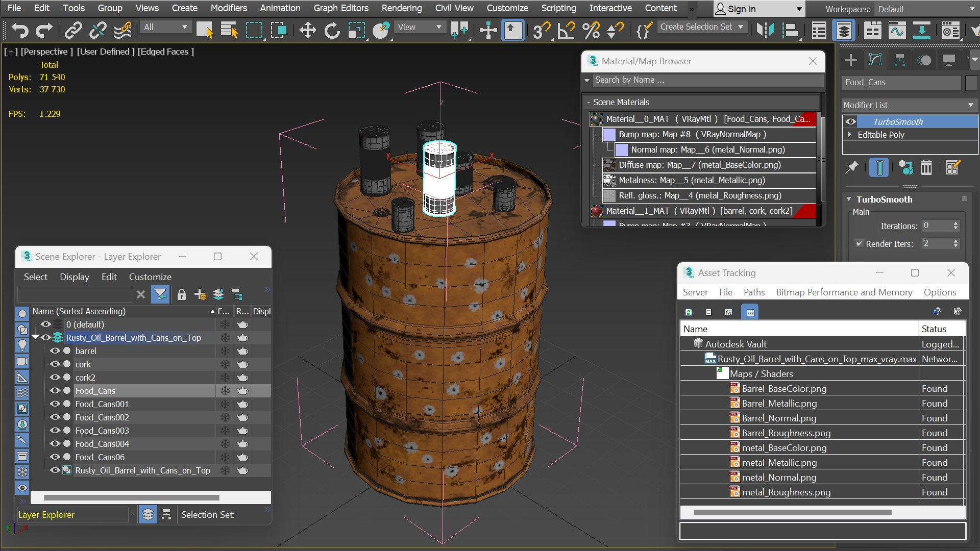Image resolution: width=980 pixels, height=551 pixels.
Task: Switch Asset Tracking to table view
Action: pos(750,312)
